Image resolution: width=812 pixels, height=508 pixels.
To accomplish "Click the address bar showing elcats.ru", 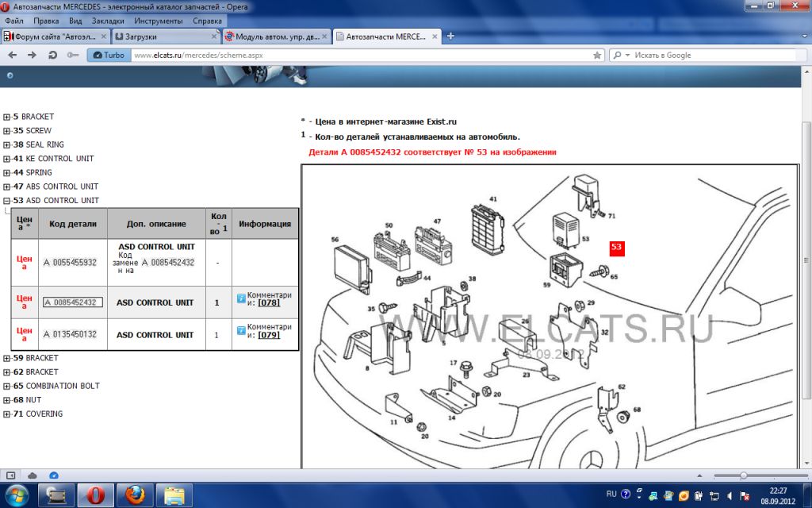I will point(362,55).
